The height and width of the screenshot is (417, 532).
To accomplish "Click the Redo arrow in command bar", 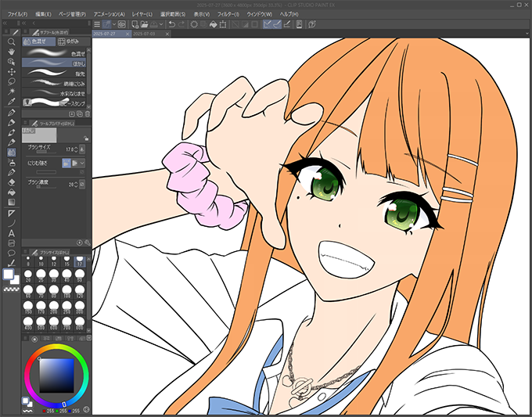I will click(x=182, y=24).
